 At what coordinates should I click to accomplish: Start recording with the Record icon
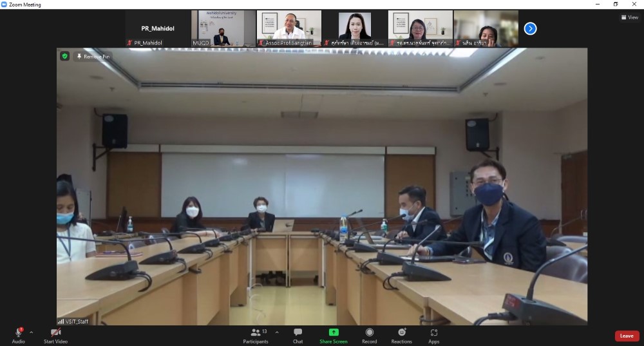tap(369, 332)
